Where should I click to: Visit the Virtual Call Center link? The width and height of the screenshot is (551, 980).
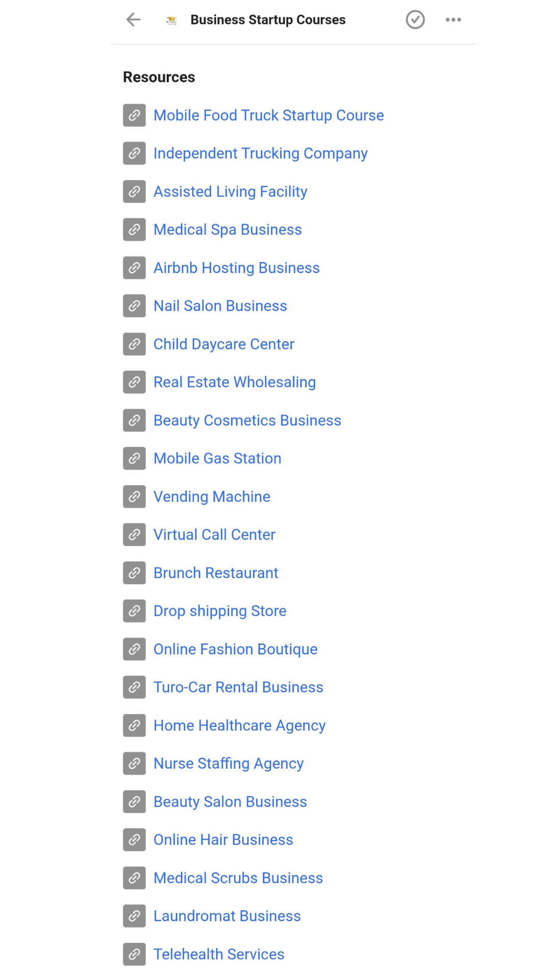(214, 535)
